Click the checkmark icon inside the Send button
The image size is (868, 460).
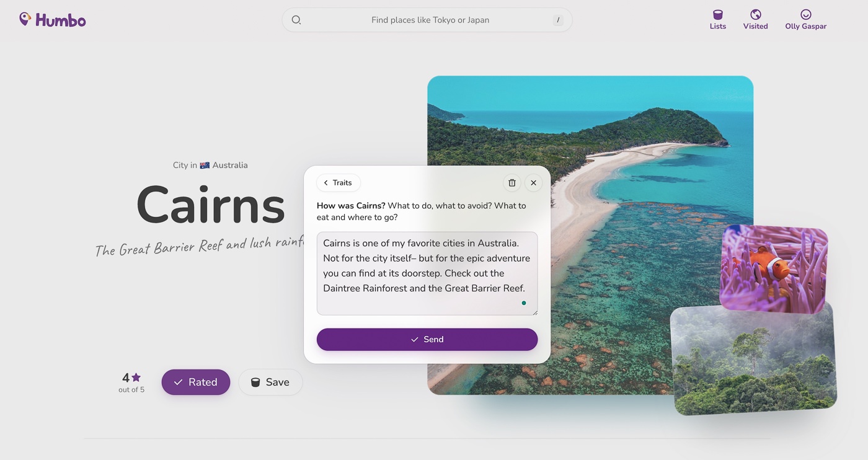[x=414, y=339]
